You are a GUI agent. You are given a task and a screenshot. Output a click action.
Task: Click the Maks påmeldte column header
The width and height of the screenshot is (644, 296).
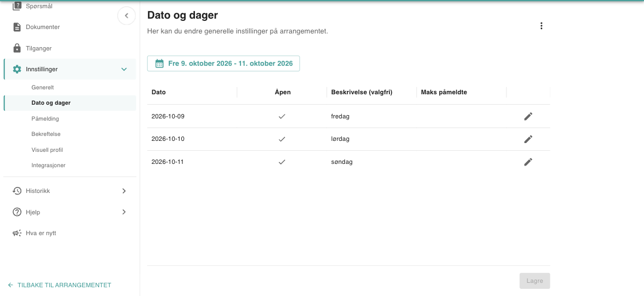pyautogui.click(x=462, y=92)
